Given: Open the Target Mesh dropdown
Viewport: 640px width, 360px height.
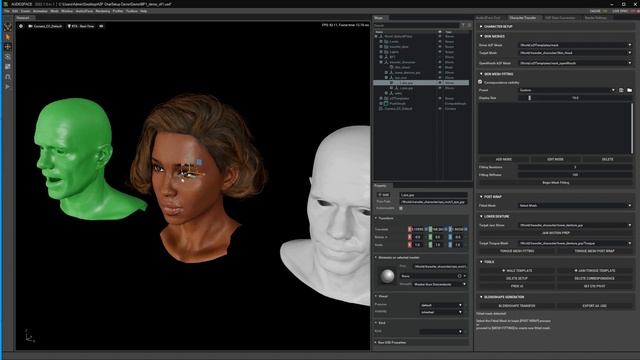Looking at the screenshot, I should click(575, 53).
